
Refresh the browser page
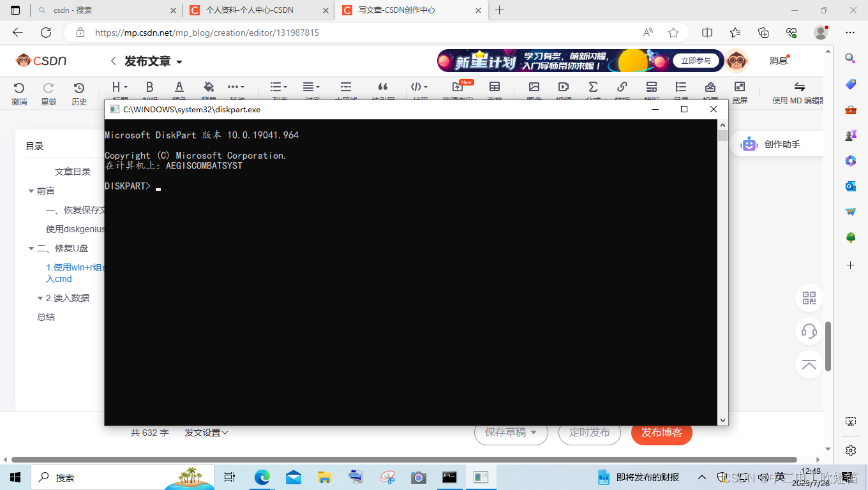(x=46, y=33)
